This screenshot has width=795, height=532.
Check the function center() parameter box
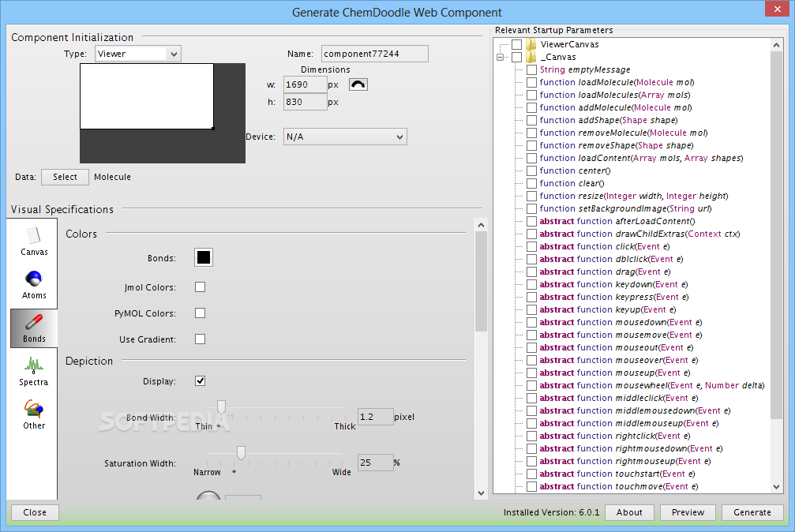(x=531, y=170)
